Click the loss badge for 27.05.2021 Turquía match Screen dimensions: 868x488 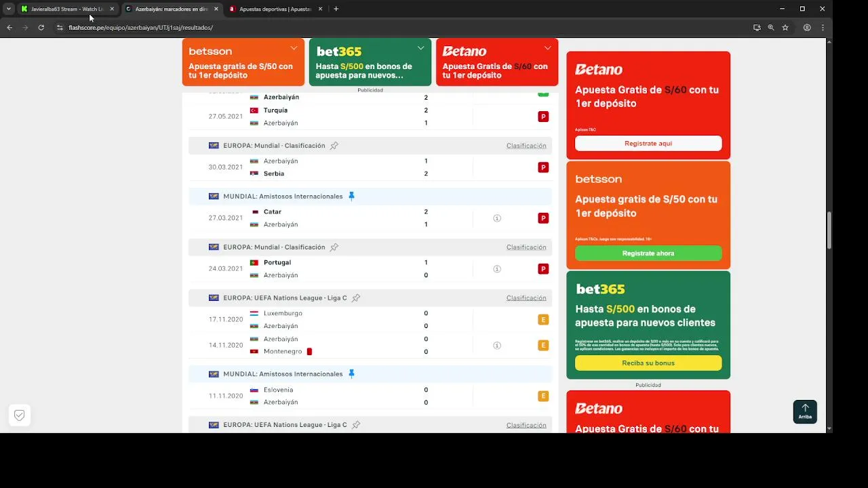tap(543, 117)
